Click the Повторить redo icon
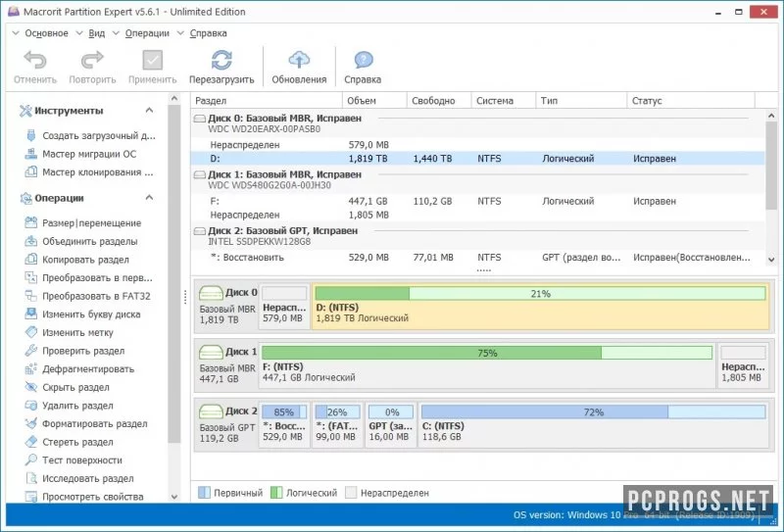 click(92, 60)
